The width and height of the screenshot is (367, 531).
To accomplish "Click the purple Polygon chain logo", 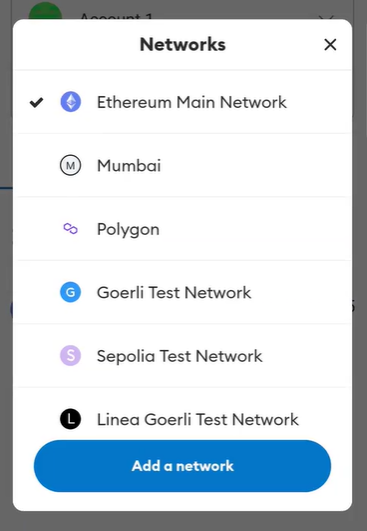I will pos(70,229).
